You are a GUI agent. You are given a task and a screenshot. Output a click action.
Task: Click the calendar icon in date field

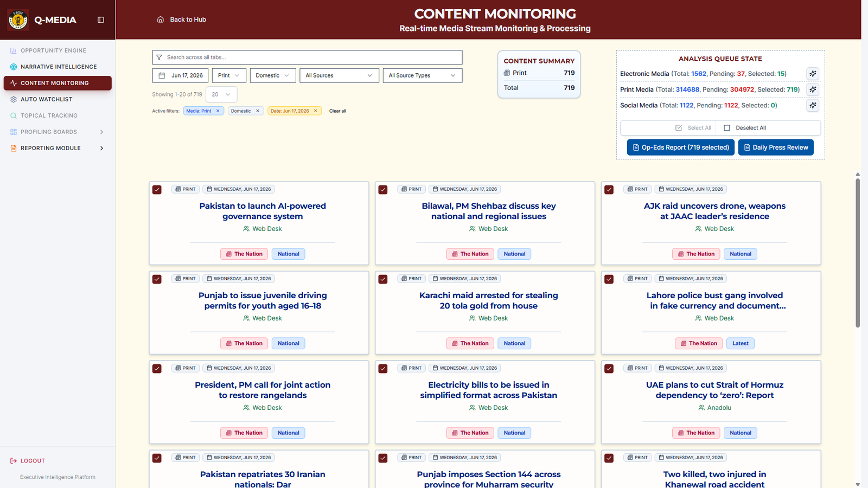162,75
